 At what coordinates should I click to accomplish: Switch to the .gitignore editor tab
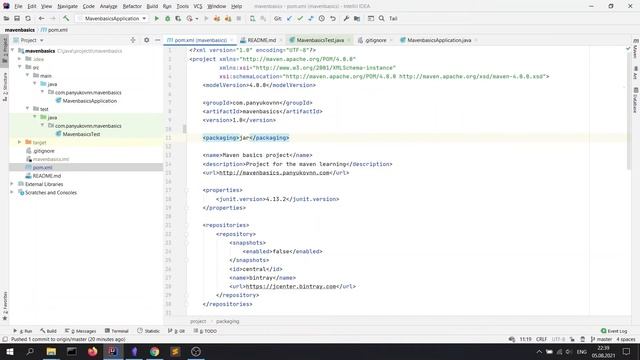[375, 40]
